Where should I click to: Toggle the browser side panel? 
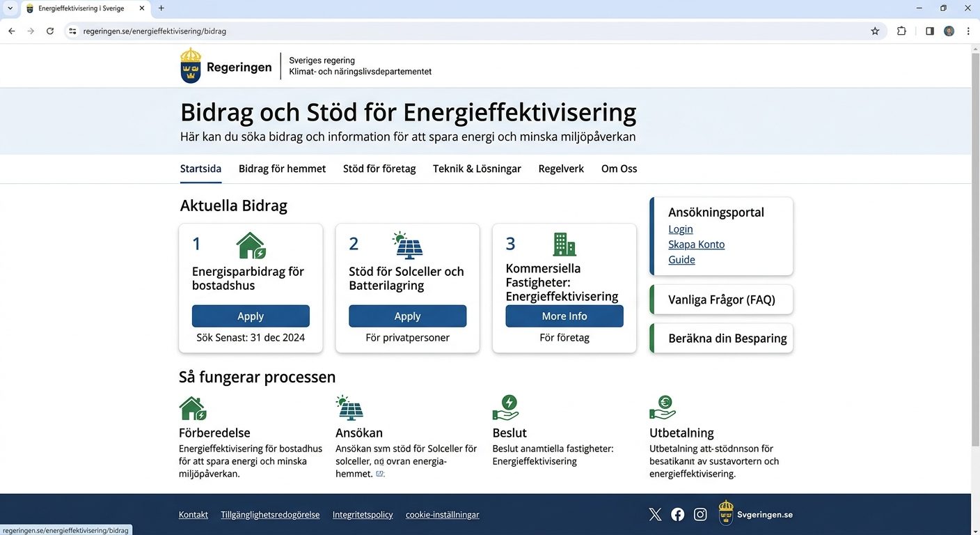pyautogui.click(x=930, y=31)
